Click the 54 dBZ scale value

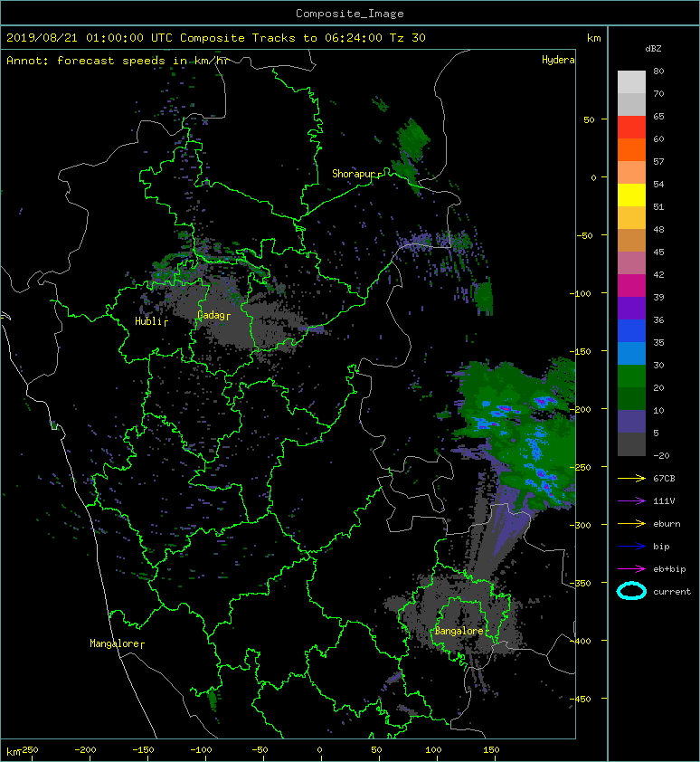(658, 185)
